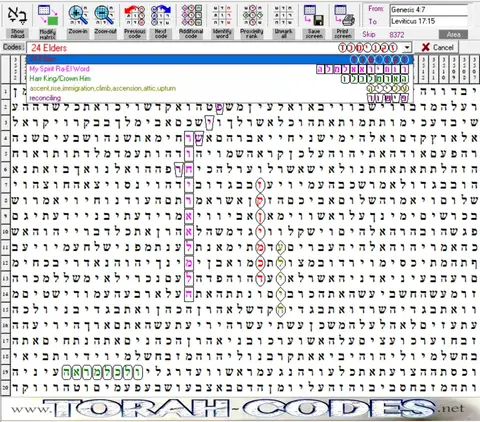Click row header number 12
Image resolution: width=480 pixels, height=422 pixels.
point(6,263)
